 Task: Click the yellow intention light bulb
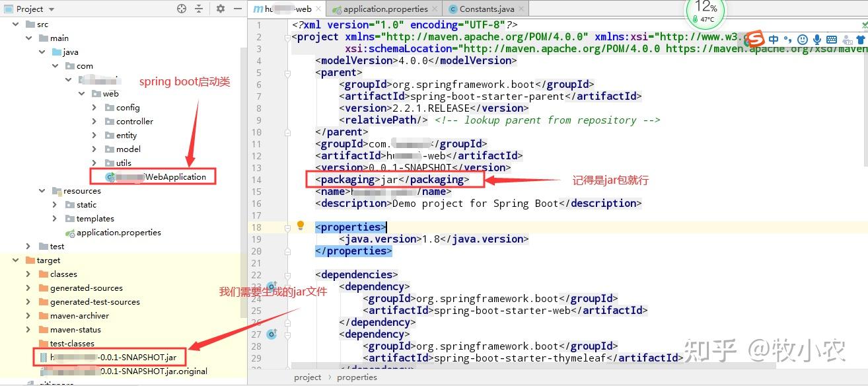point(301,226)
